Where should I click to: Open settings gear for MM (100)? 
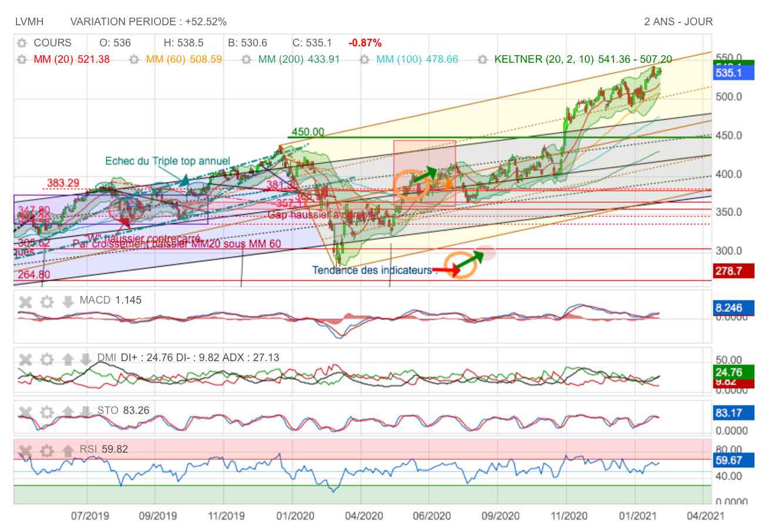(365, 59)
